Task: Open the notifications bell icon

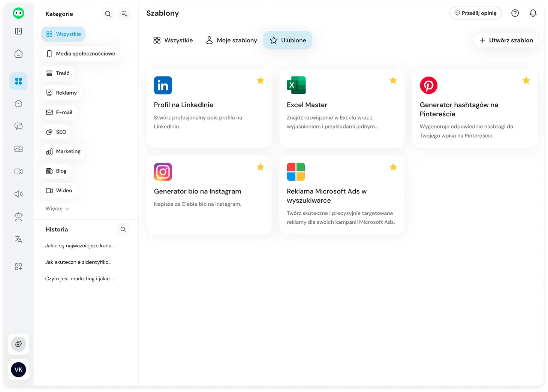Action: click(533, 13)
